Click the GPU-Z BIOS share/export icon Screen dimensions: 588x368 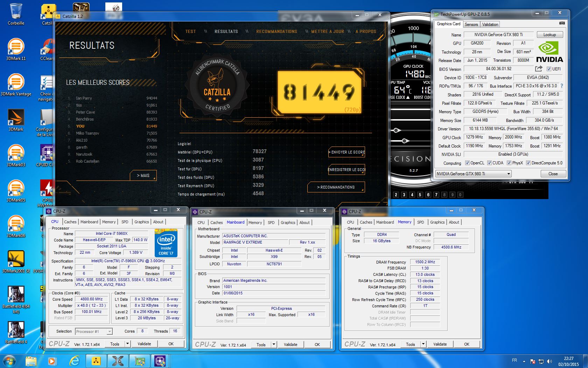[x=539, y=69]
